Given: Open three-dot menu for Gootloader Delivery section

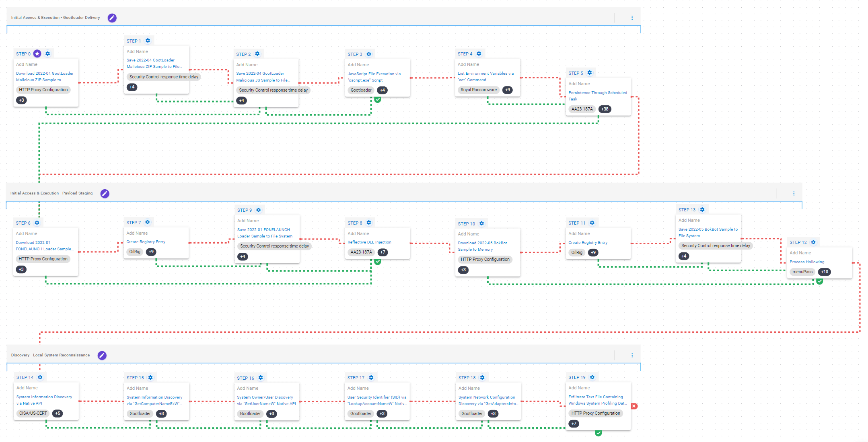Looking at the screenshot, I should (x=632, y=18).
